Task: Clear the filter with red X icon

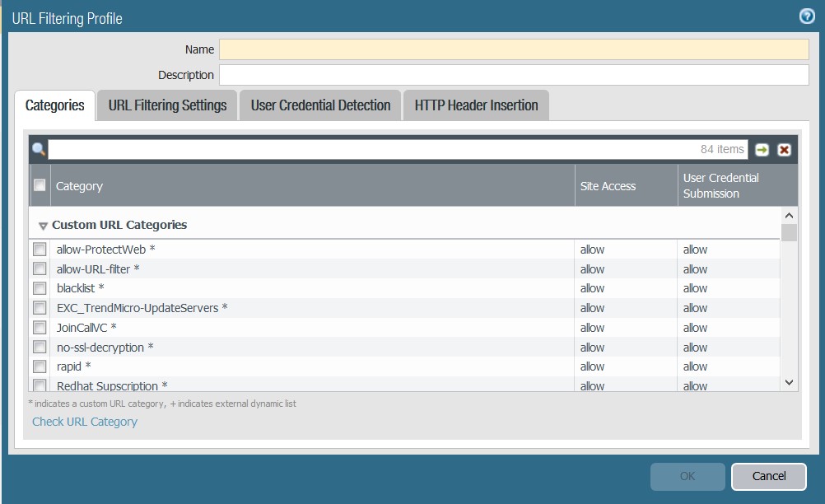Action: point(784,150)
